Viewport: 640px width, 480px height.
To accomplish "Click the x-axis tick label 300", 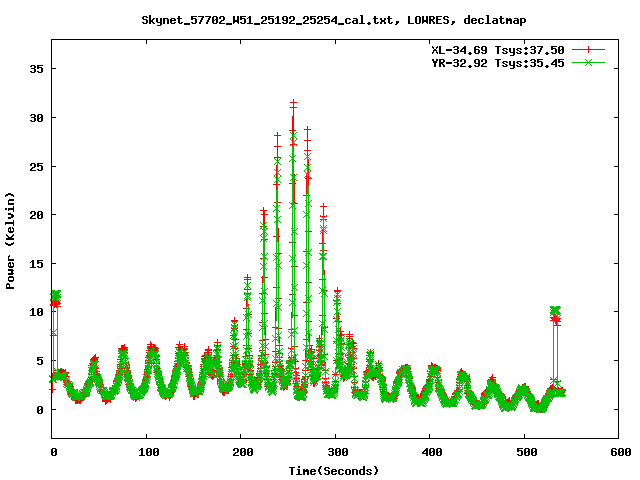I will tap(338, 452).
